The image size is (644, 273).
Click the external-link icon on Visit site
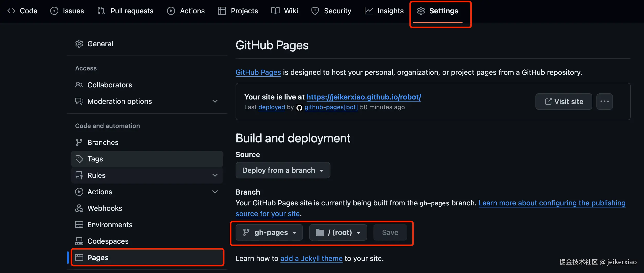pyautogui.click(x=548, y=102)
